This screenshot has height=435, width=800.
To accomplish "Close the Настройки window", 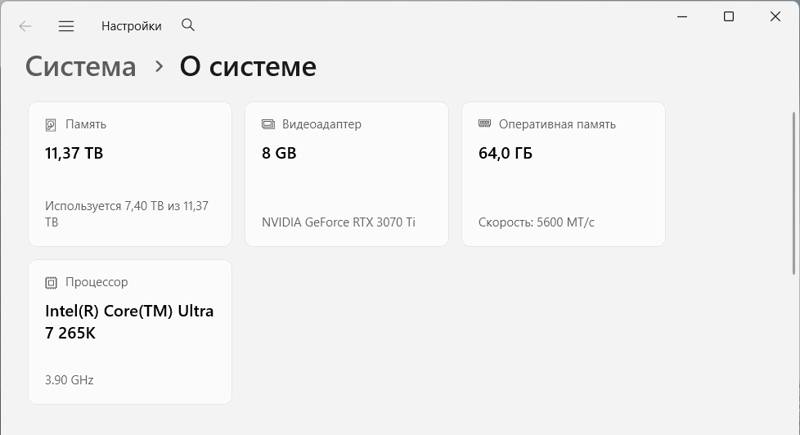I will click(x=776, y=17).
